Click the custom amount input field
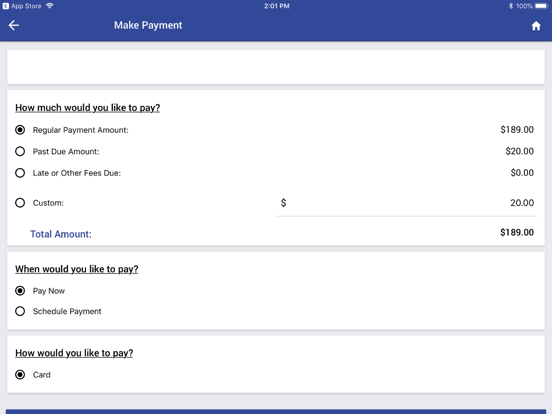Screen dimensions: 552x414 click(407, 203)
